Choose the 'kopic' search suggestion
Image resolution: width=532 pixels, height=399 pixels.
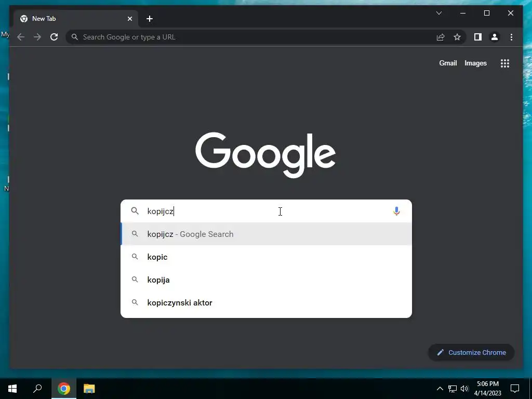click(x=266, y=257)
